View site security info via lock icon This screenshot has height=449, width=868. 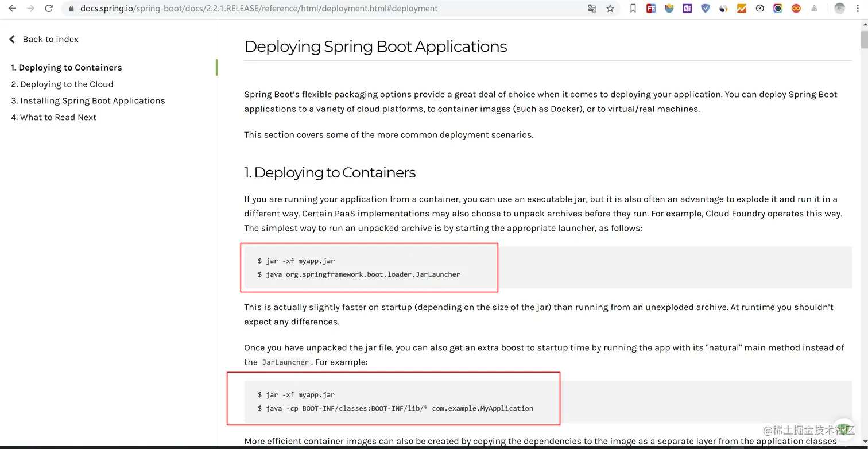pyautogui.click(x=71, y=9)
